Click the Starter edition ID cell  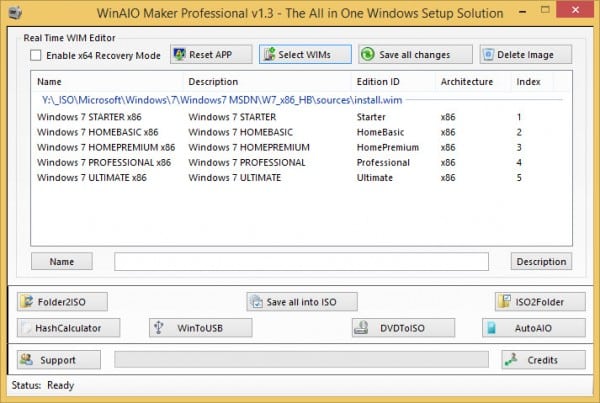click(x=371, y=117)
